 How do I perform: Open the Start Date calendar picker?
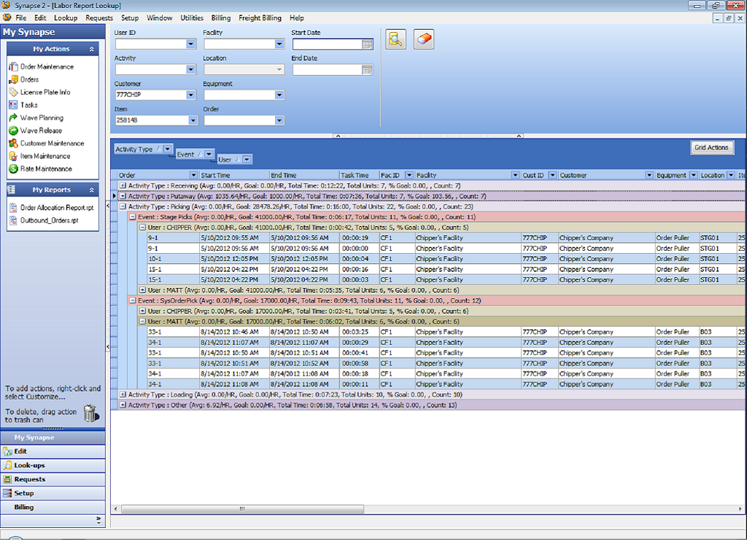pos(368,44)
